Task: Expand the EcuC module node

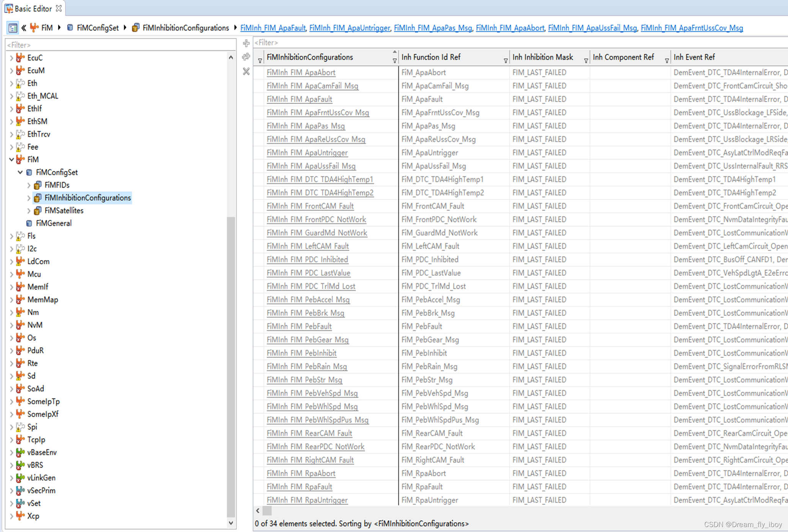Action: (x=11, y=58)
